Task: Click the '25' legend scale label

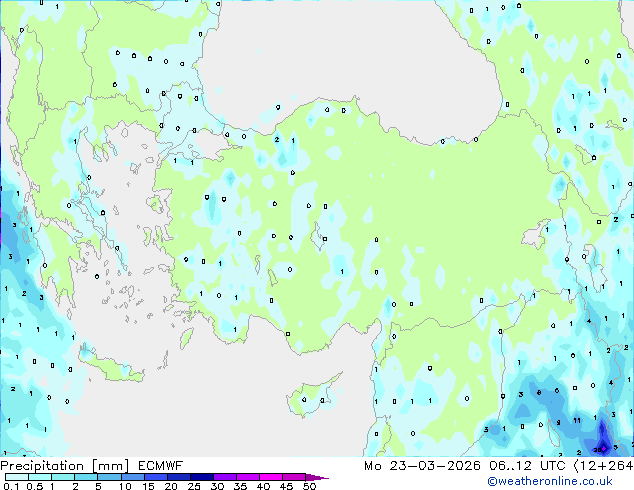Action: pyautogui.click(x=194, y=486)
